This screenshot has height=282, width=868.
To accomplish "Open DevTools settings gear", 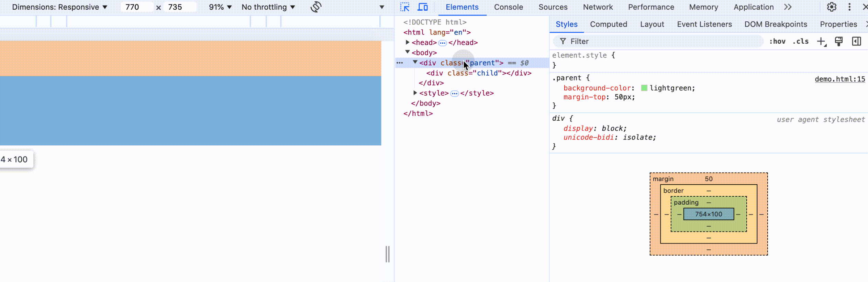I will (832, 7).
